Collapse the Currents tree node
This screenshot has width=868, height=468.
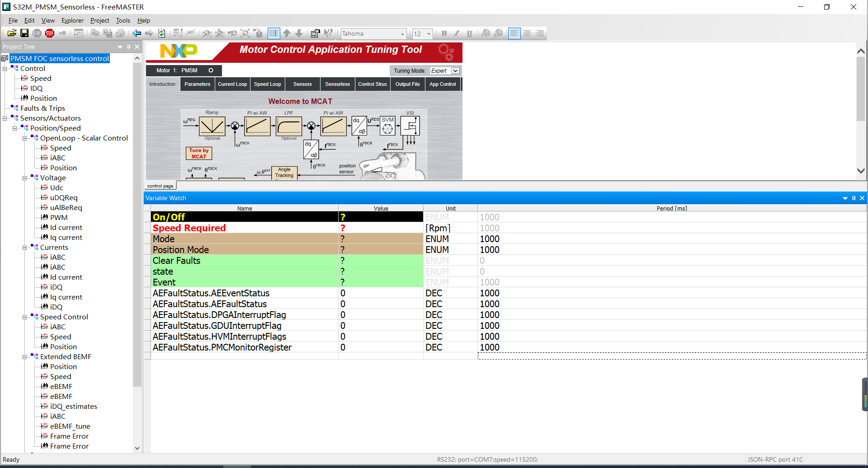[x=25, y=248]
